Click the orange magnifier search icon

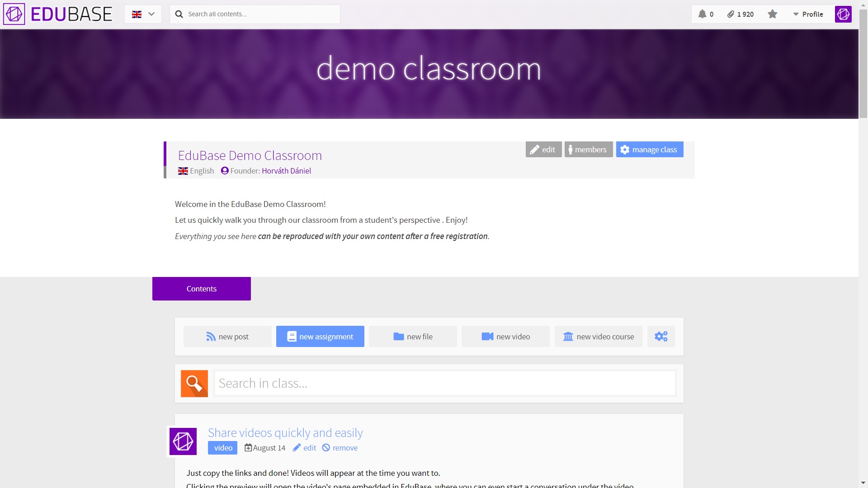pyautogui.click(x=194, y=383)
